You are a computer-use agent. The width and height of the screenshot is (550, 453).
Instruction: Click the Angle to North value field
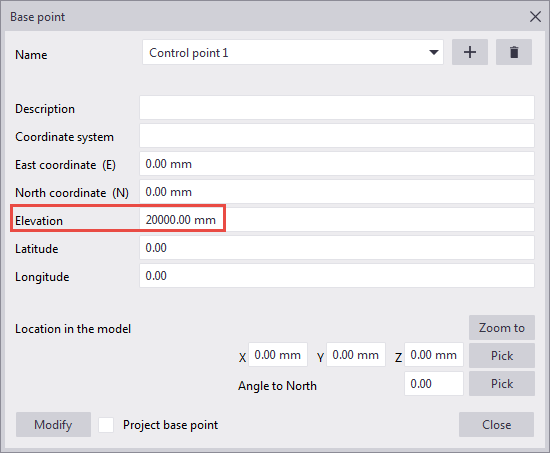tap(434, 384)
